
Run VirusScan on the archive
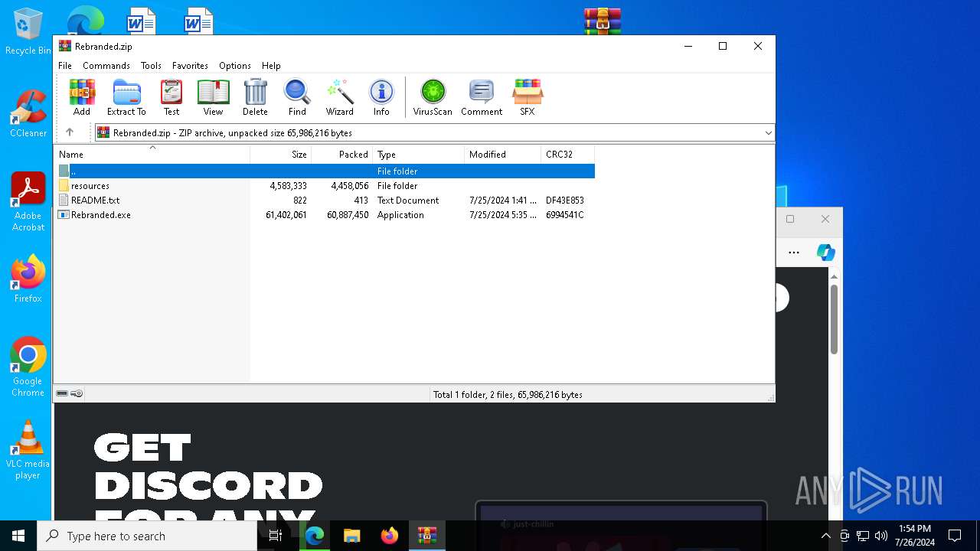coord(433,97)
